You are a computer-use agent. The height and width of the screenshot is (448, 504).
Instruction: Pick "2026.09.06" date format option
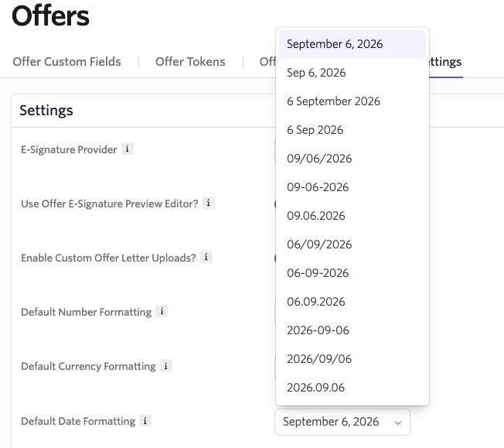coord(316,388)
